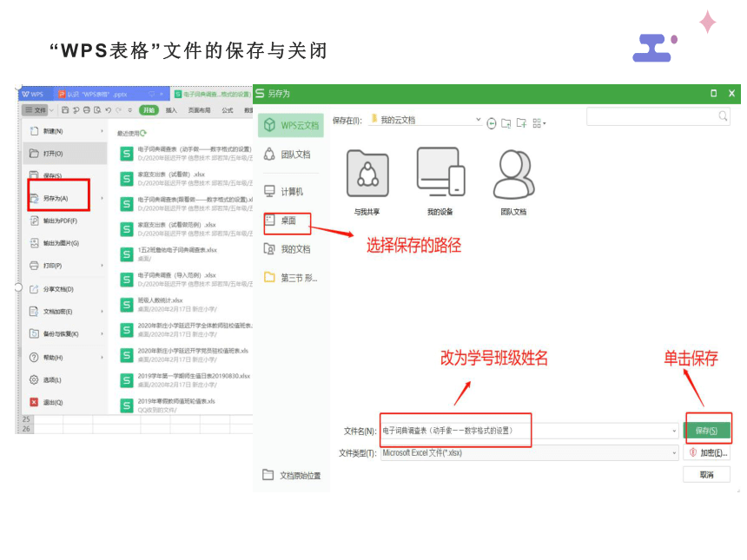Select 备份与恢复(K) in the file menu
The width and height of the screenshot is (747, 560).
pyautogui.click(x=65, y=333)
